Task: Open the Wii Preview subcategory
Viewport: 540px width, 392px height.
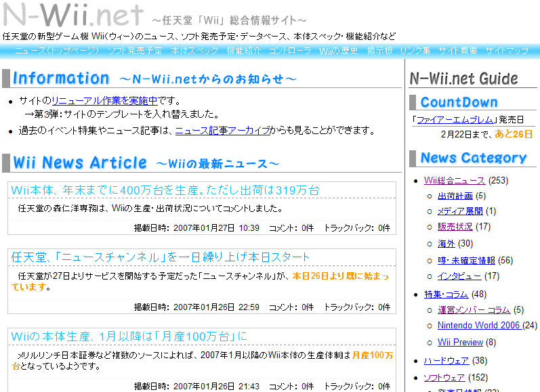Action: (460, 342)
